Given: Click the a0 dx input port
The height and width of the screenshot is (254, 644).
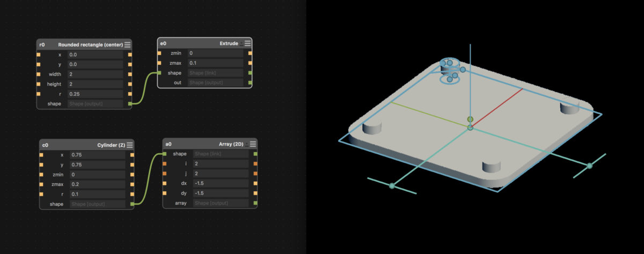Looking at the screenshot, I should [164, 183].
